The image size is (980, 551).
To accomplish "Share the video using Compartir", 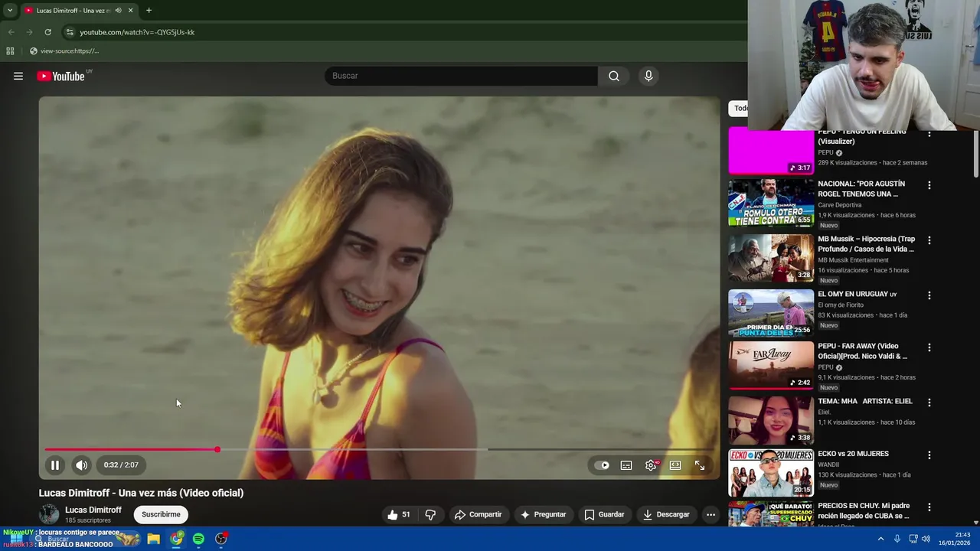I will click(x=478, y=514).
